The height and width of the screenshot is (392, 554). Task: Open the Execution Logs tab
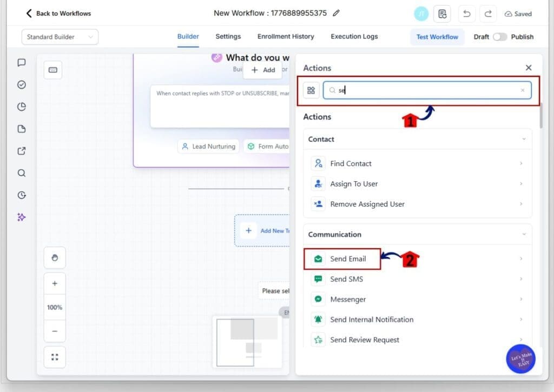(x=354, y=37)
